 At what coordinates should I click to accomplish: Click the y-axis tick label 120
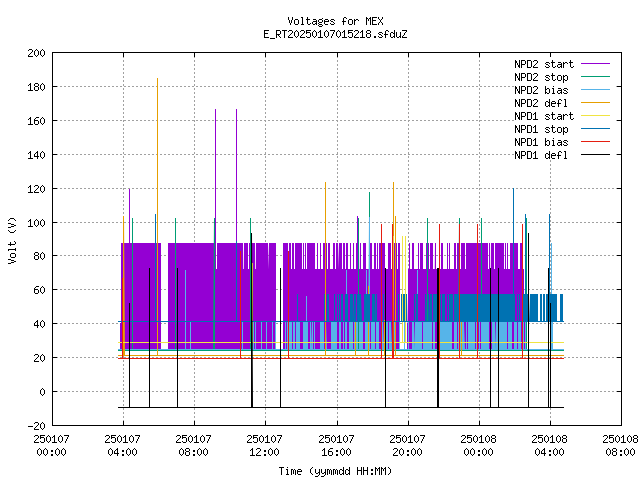point(36,189)
